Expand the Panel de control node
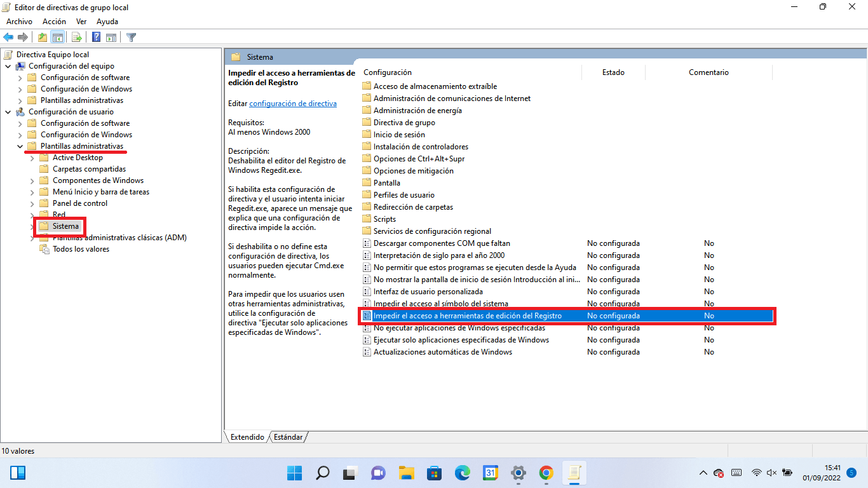 coord(32,203)
